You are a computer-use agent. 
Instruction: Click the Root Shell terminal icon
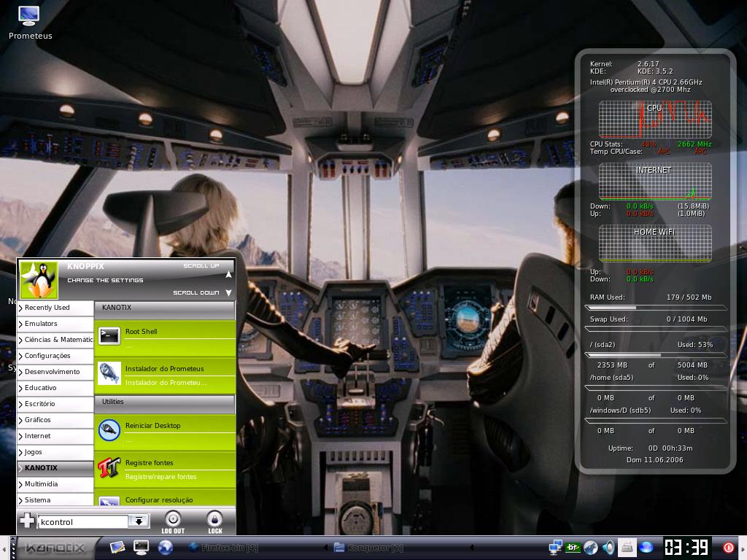(x=109, y=335)
